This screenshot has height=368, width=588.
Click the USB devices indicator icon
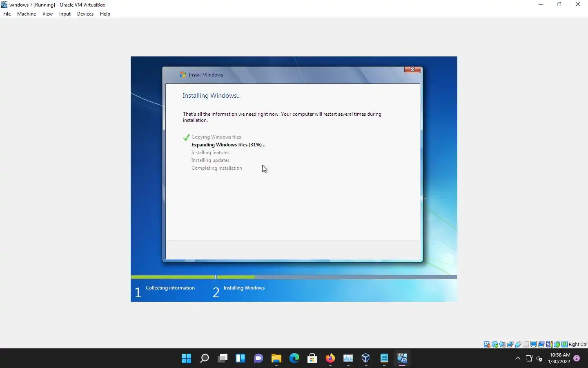(518, 344)
